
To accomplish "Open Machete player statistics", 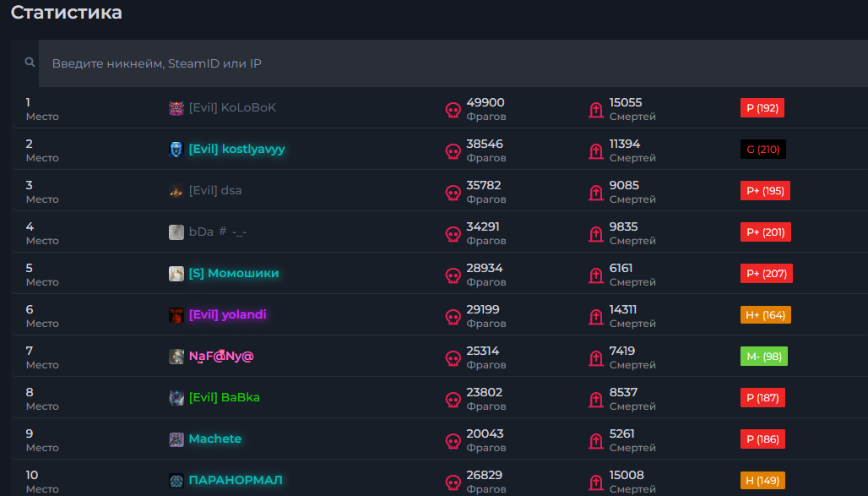I will 214,439.
